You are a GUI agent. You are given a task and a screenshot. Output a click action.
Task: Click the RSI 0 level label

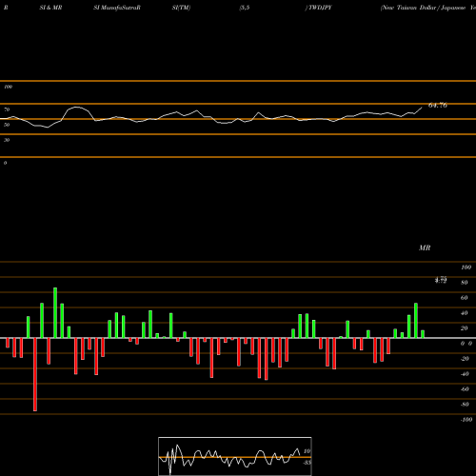(5, 163)
